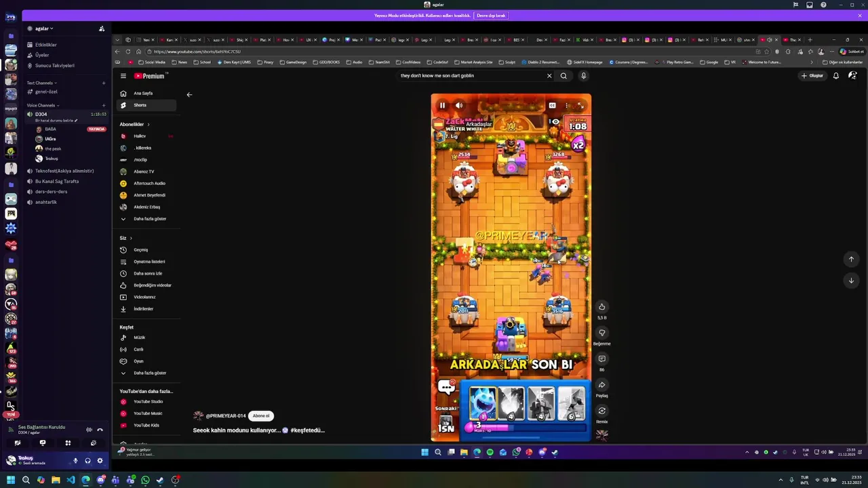Toggle the YouTube hamburger guide menu
The image size is (868, 488).
(123, 76)
